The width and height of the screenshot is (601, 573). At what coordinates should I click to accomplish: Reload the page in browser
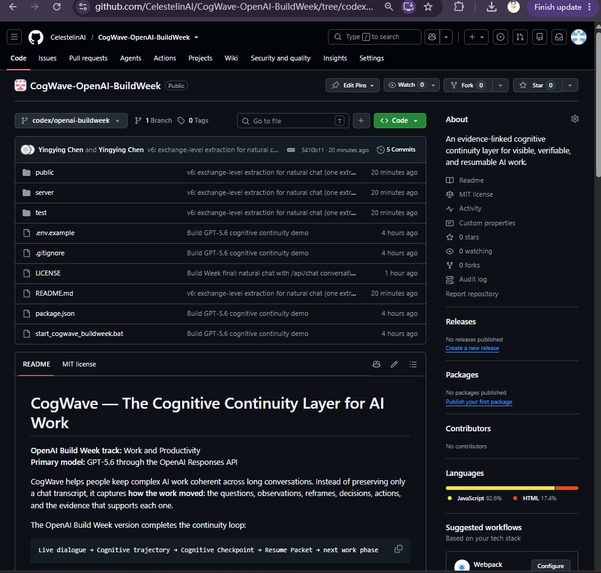(57, 7)
